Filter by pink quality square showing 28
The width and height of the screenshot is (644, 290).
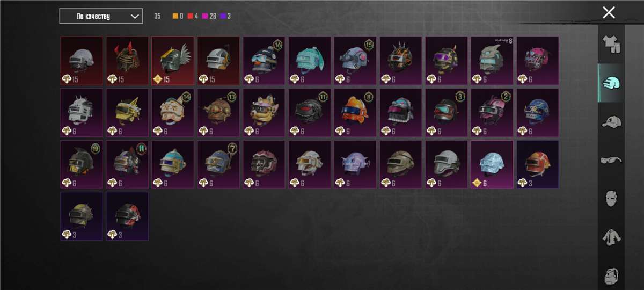click(x=205, y=16)
